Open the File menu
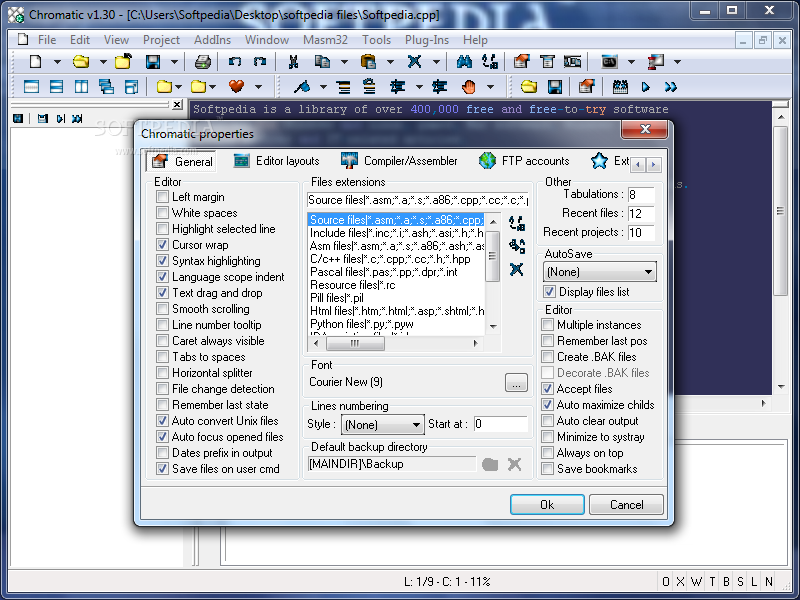The width and height of the screenshot is (800, 600). pyautogui.click(x=47, y=40)
